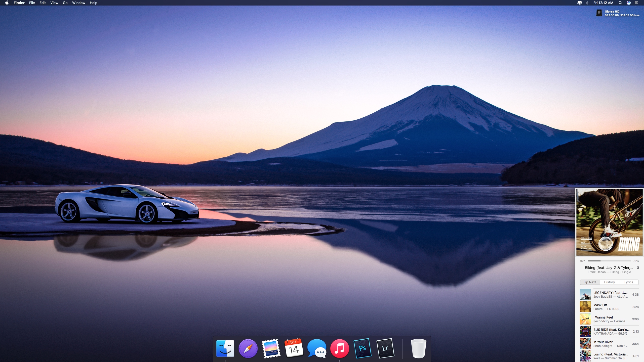644x362 pixels.
Task: Open the Help menu
Action: pos(94,3)
